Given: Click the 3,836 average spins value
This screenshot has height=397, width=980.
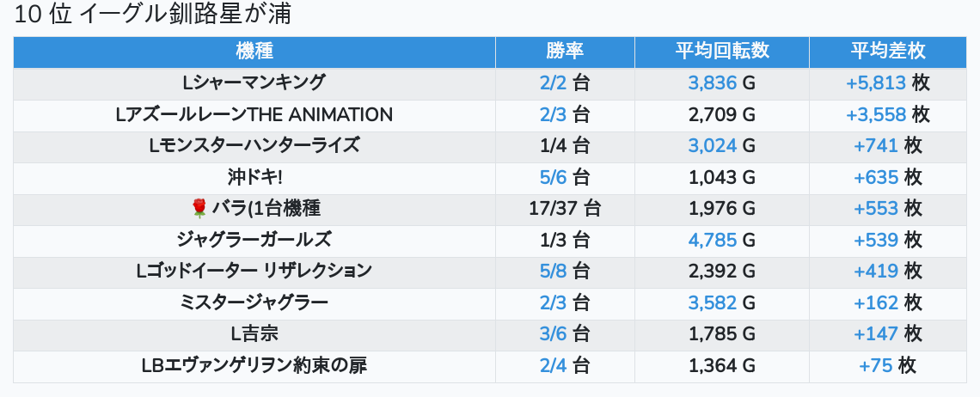Looking at the screenshot, I should click(x=713, y=83).
